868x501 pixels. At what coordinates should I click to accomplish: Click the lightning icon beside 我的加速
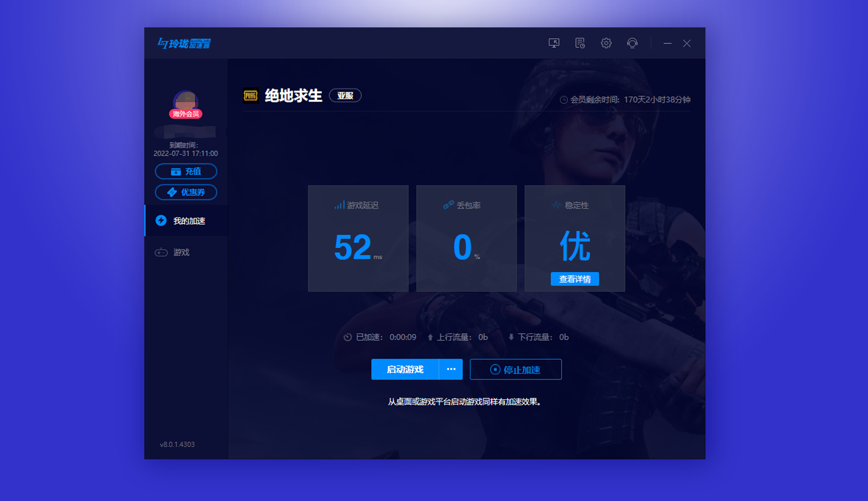coord(161,221)
